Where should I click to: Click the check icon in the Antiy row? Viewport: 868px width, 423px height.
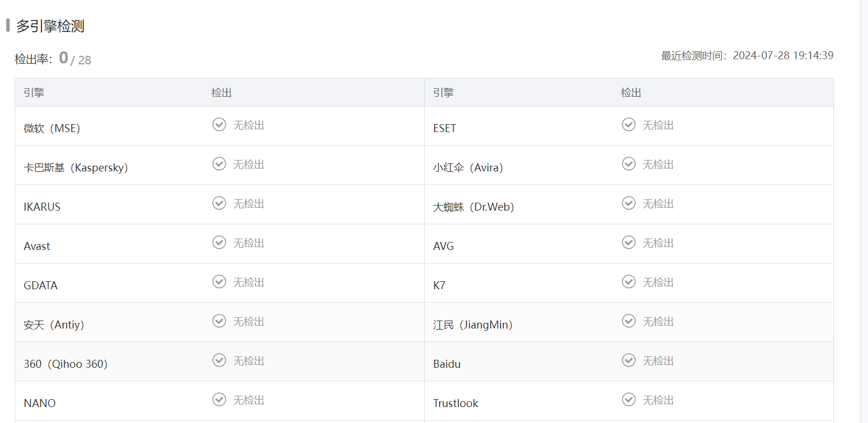pos(219,321)
